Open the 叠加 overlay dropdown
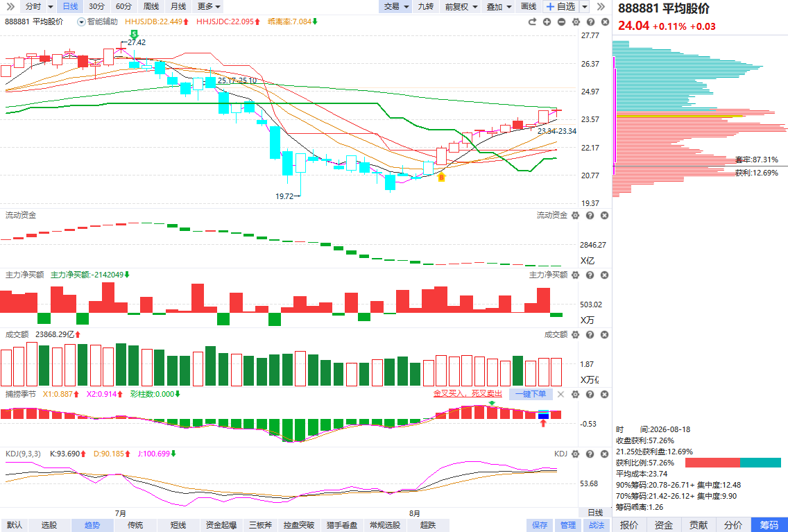 click(x=499, y=6)
